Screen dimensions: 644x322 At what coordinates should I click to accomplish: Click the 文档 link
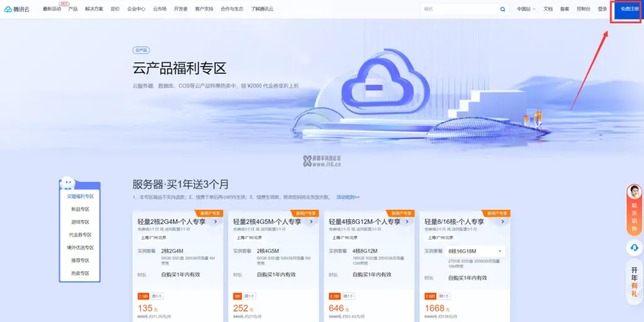[x=548, y=9]
